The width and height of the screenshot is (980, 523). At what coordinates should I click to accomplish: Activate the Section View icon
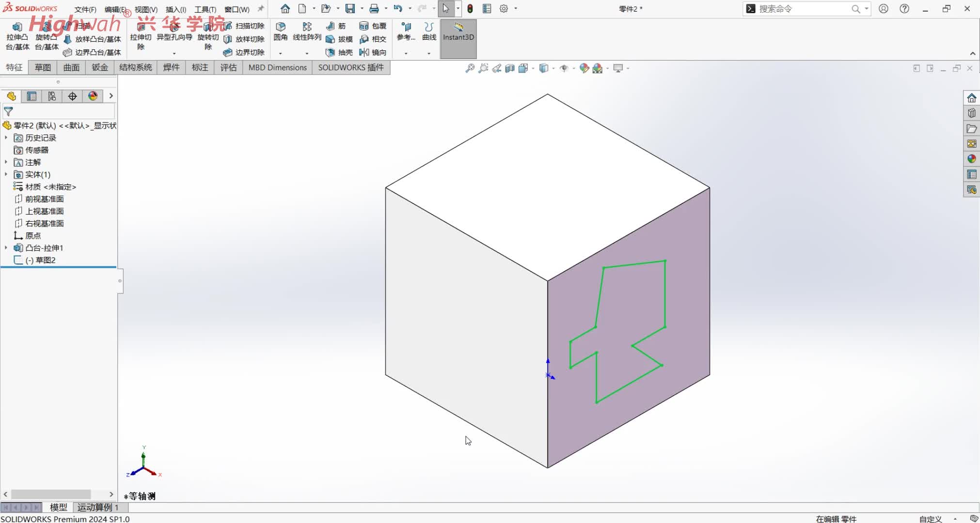click(x=510, y=68)
